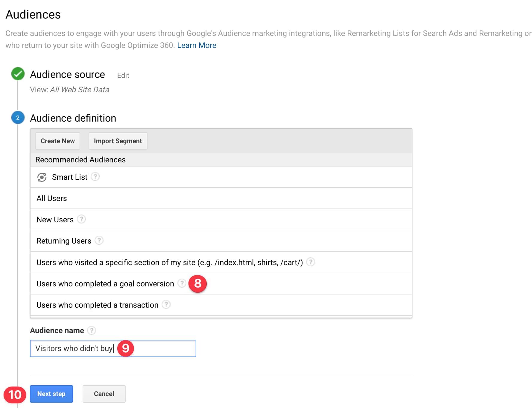Click the Audience definition heading
This screenshot has width=532, height=417.
point(73,118)
